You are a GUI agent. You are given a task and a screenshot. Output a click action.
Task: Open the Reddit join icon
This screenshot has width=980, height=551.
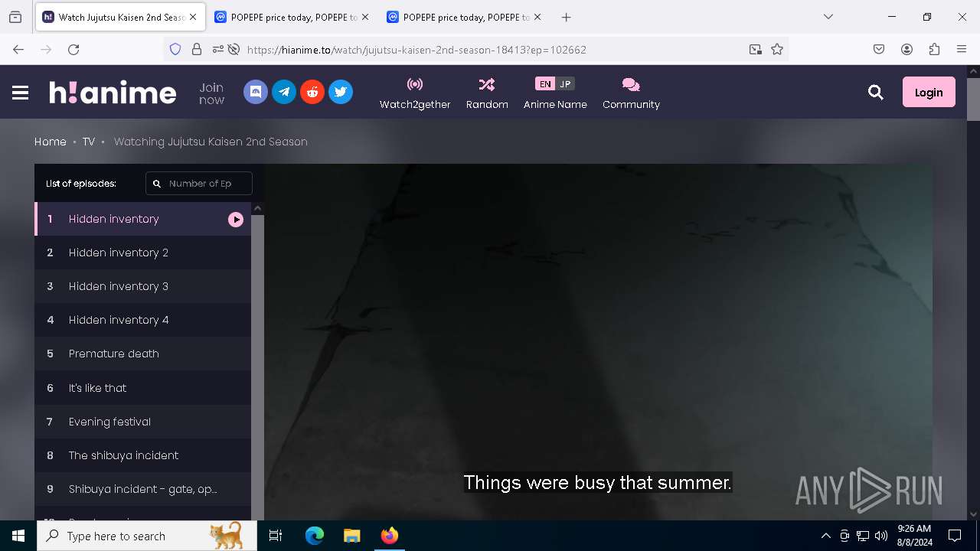click(312, 92)
